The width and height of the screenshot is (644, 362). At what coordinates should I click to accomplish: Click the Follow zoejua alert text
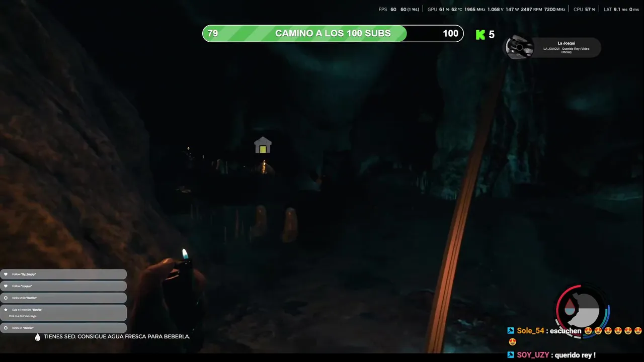tap(22, 286)
